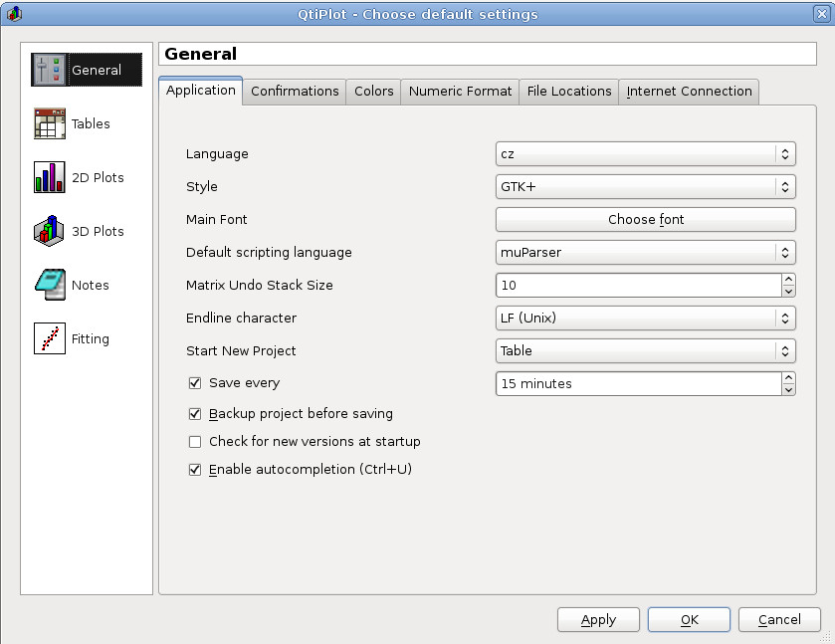Confirm settings with the OK button

coord(689,620)
